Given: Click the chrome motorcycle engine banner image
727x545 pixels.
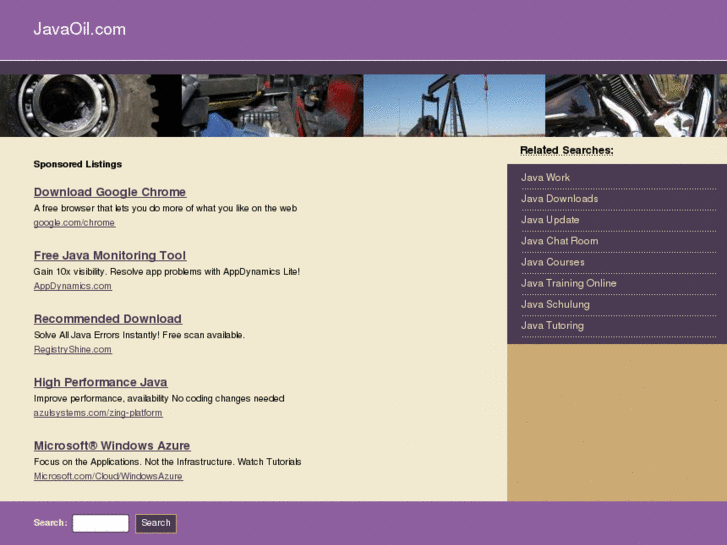Looking at the screenshot, I should [x=636, y=105].
